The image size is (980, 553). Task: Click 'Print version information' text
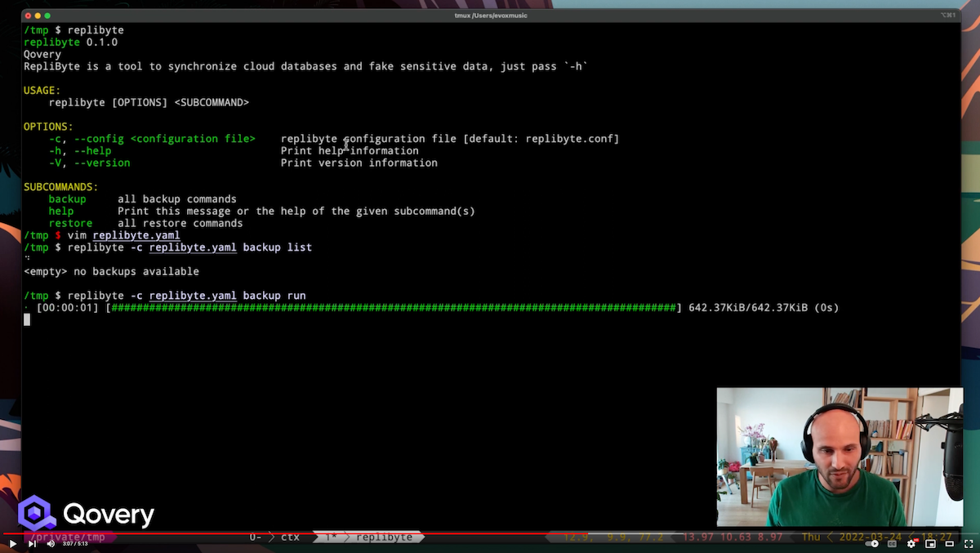coord(359,163)
